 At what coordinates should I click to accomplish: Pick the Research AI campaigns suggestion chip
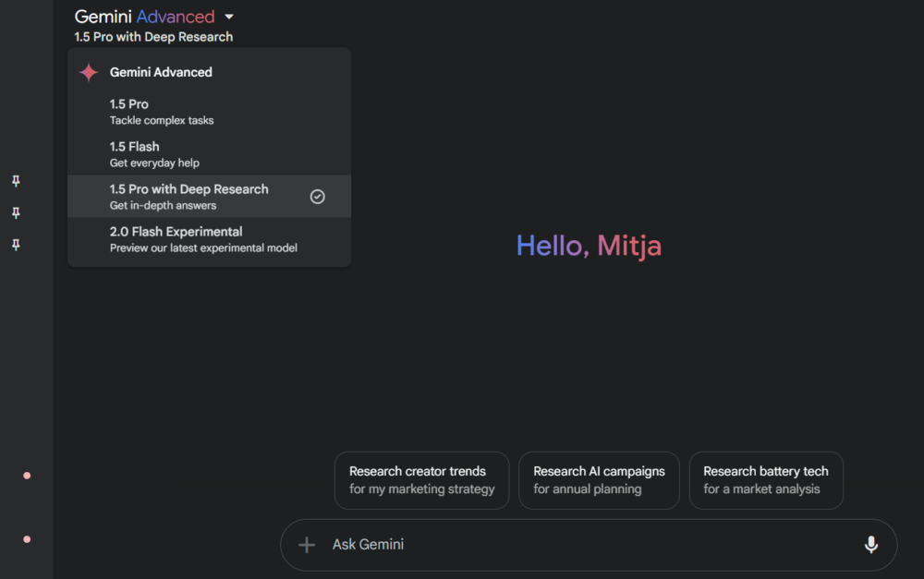(x=599, y=480)
